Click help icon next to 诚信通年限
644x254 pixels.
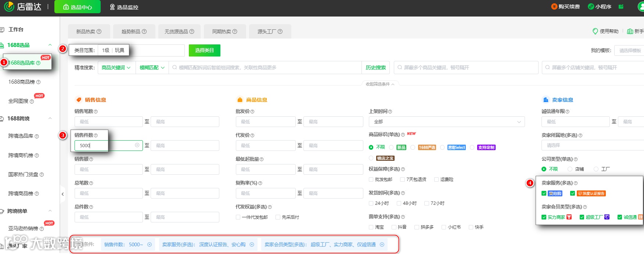[568, 112]
